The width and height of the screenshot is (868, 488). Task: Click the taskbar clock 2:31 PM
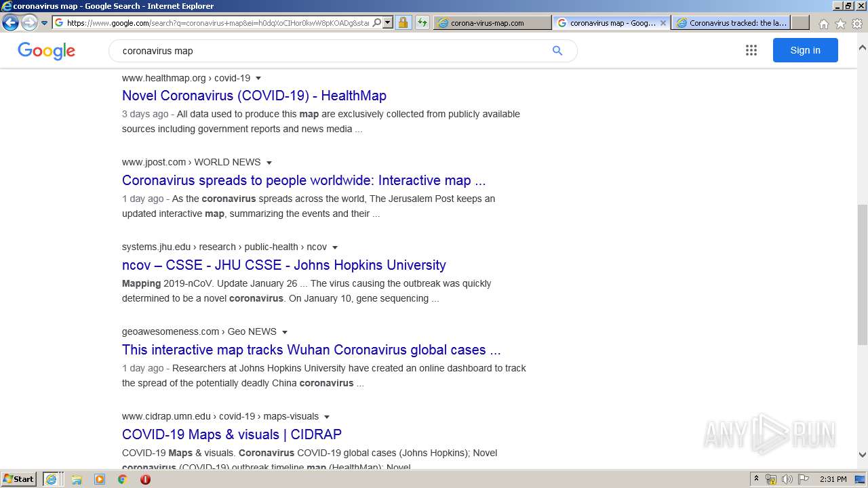coord(833,479)
